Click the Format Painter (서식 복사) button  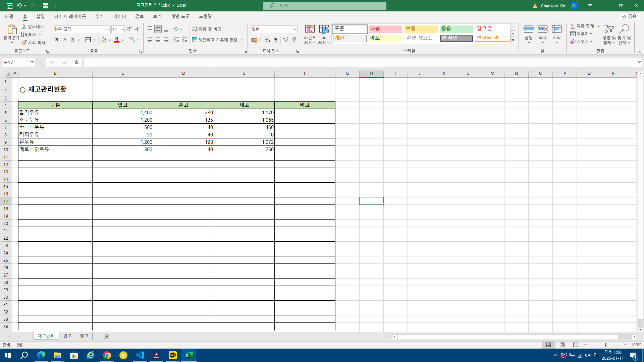pos(33,43)
